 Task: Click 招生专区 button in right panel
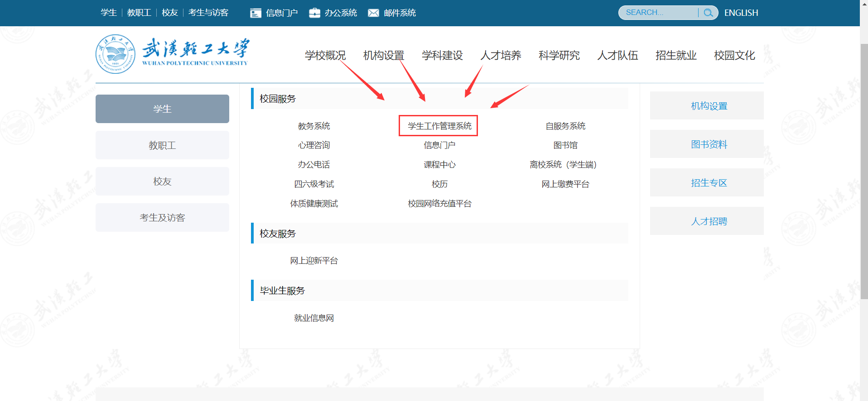pos(707,182)
